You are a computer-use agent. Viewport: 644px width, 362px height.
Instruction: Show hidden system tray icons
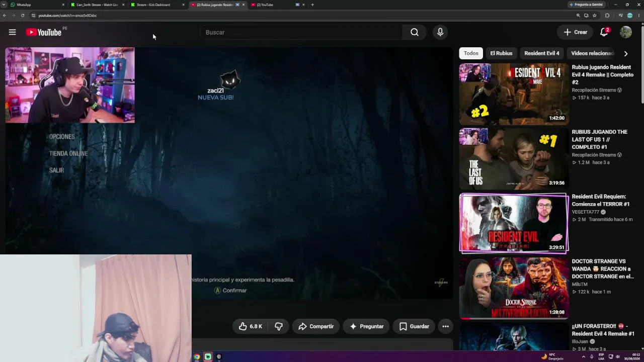click(x=584, y=357)
